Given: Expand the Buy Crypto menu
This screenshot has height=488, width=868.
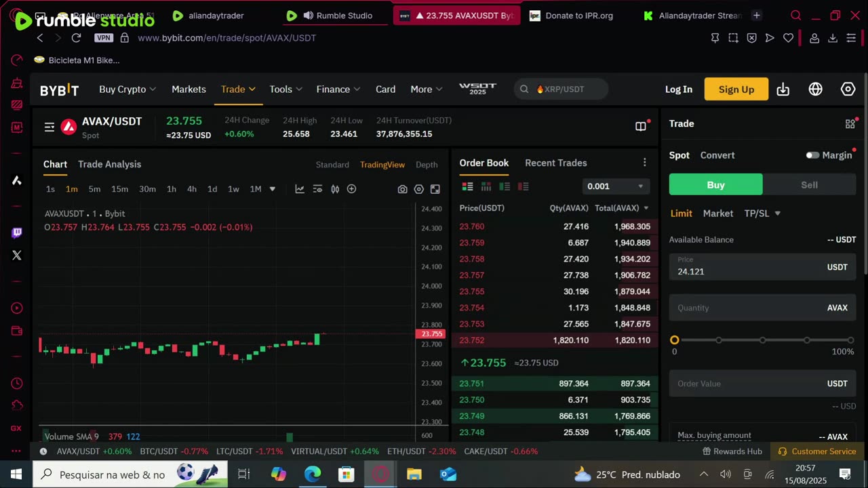Looking at the screenshot, I should pos(127,89).
